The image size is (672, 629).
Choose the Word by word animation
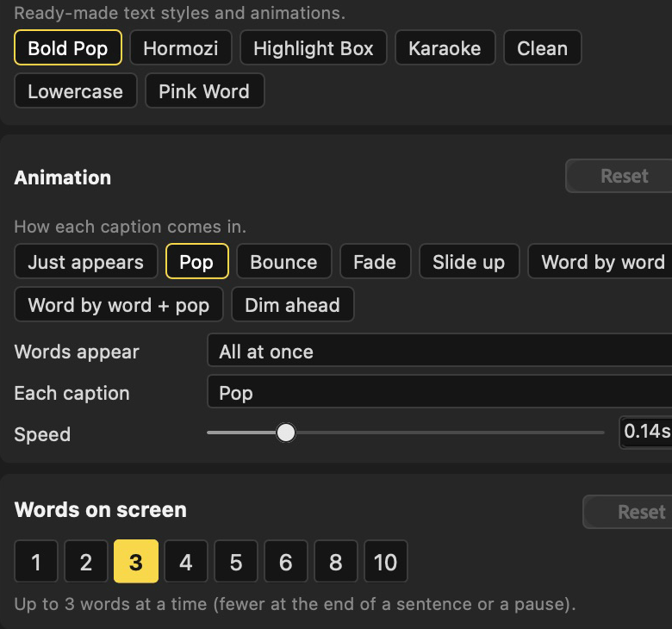600,262
